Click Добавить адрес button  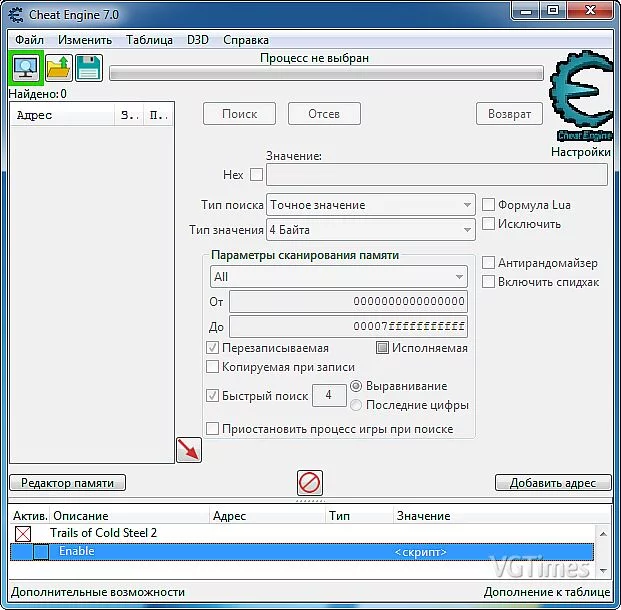(553, 483)
